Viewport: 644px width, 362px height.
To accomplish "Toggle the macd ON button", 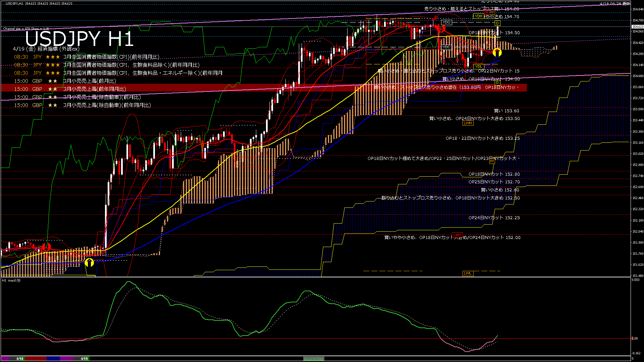I will [314, 359].
